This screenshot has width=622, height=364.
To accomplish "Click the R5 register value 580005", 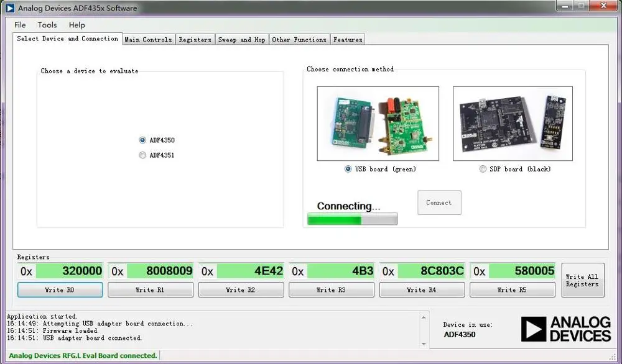I will [522, 271].
